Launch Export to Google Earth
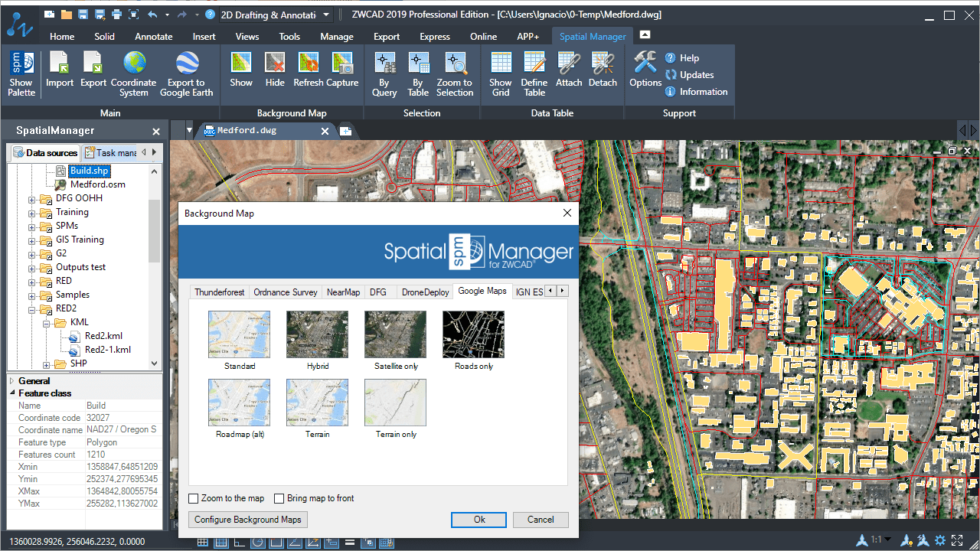 (186, 74)
